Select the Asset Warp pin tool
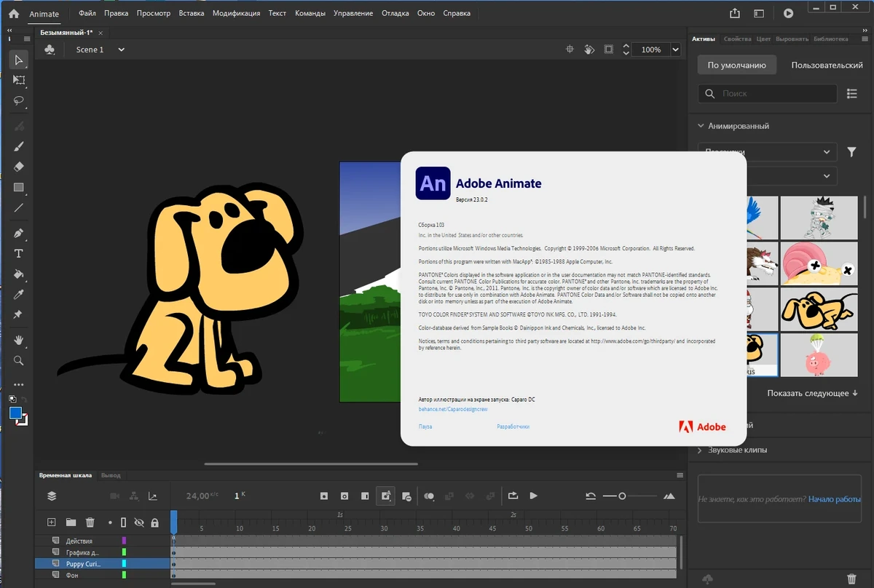874x588 pixels. click(19, 314)
